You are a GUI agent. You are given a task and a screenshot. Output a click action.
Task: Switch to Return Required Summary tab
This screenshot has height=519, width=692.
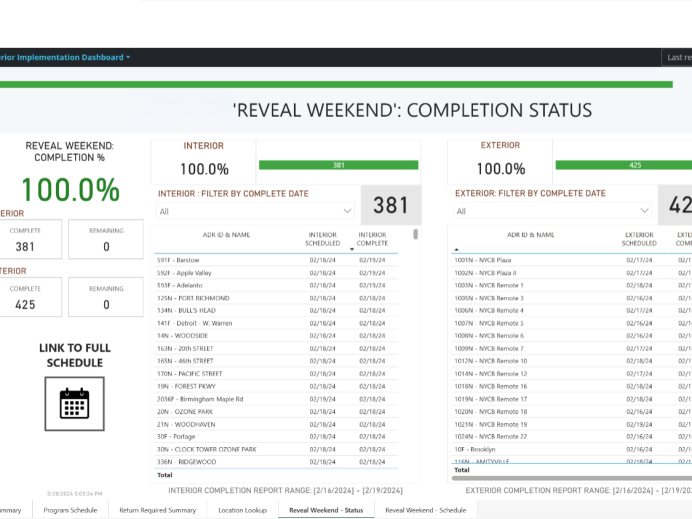click(x=157, y=510)
